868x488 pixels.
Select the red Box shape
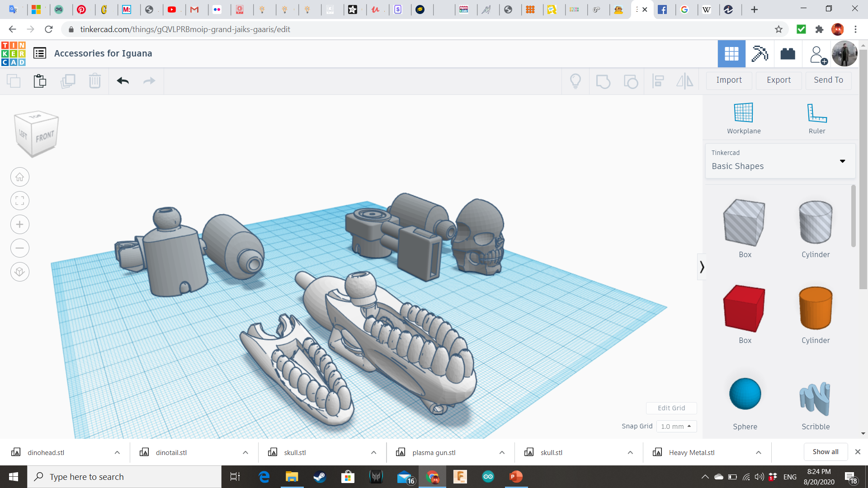(744, 308)
